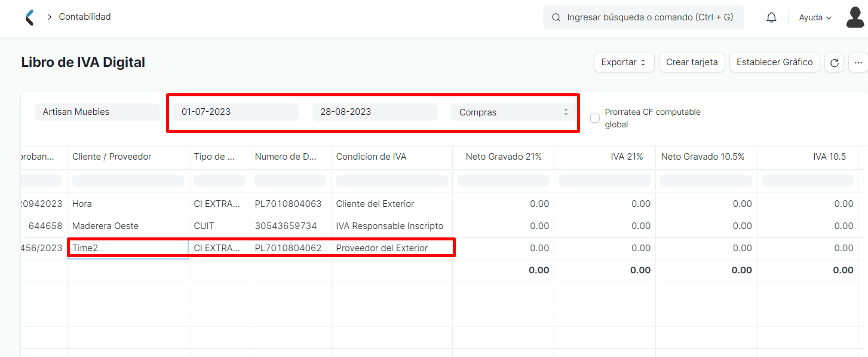Select the Time2 cell

pyautogui.click(x=128, y=248)
